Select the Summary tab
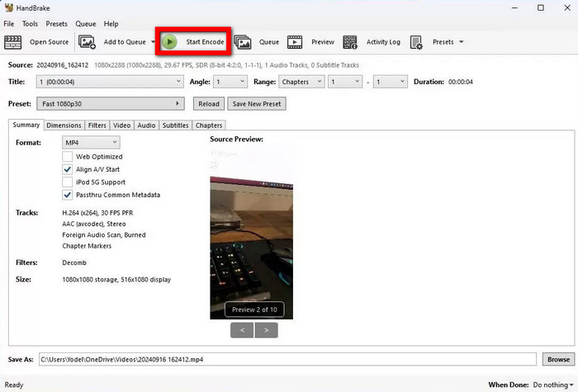This screenshot has width=578, height=392. [26, 125]
